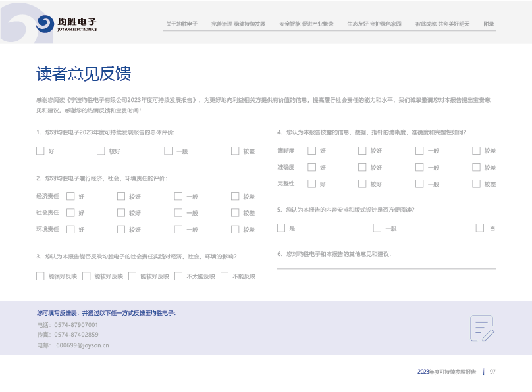Screen dimensions: 532x392
Task: Check 否 for question 5
Action: [480, 228]
